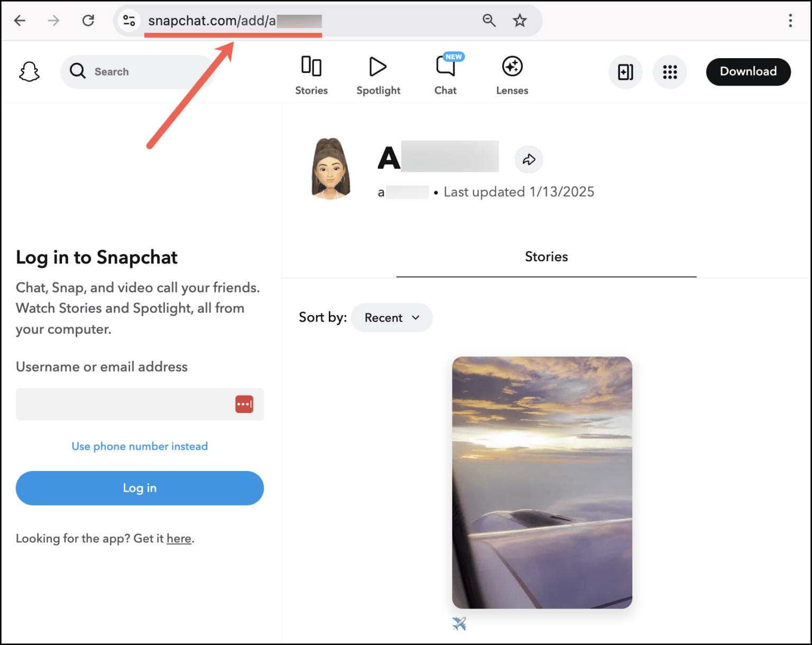Click the share arrow next to profile name
Viewport: 812px width, 645px height.
[529, 159]
